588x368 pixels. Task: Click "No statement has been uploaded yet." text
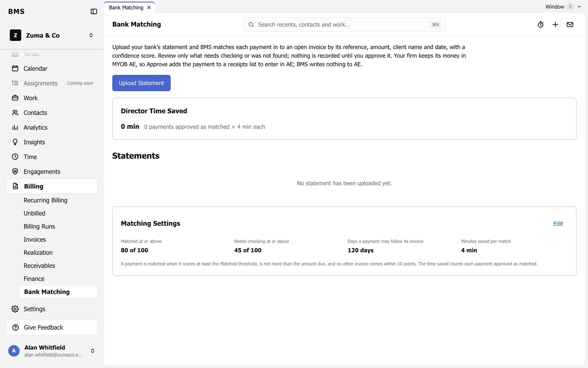344,183
